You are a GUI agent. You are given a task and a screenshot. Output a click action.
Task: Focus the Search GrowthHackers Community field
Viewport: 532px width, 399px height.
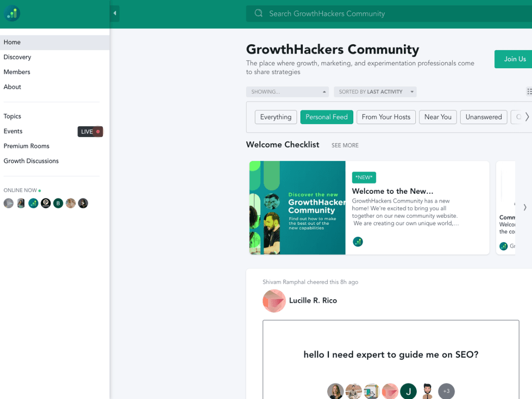pos(389,14)
